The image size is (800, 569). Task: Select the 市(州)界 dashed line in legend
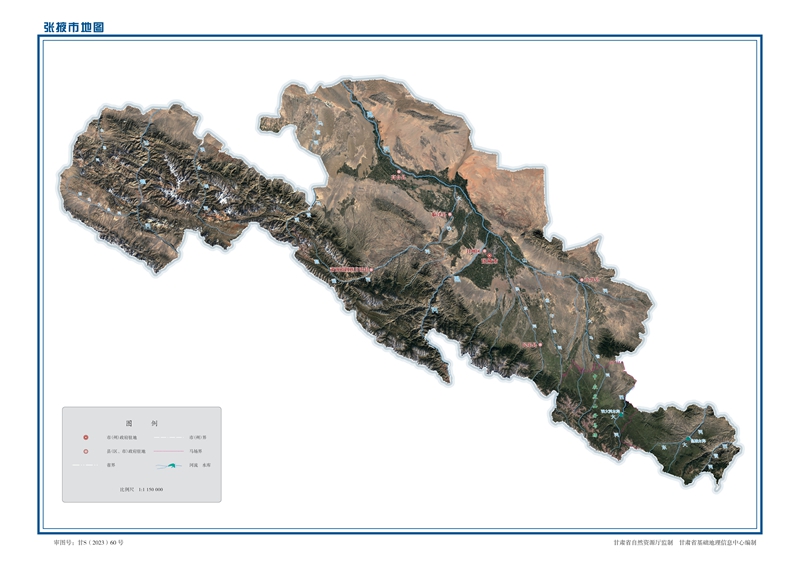pos(167,438)
